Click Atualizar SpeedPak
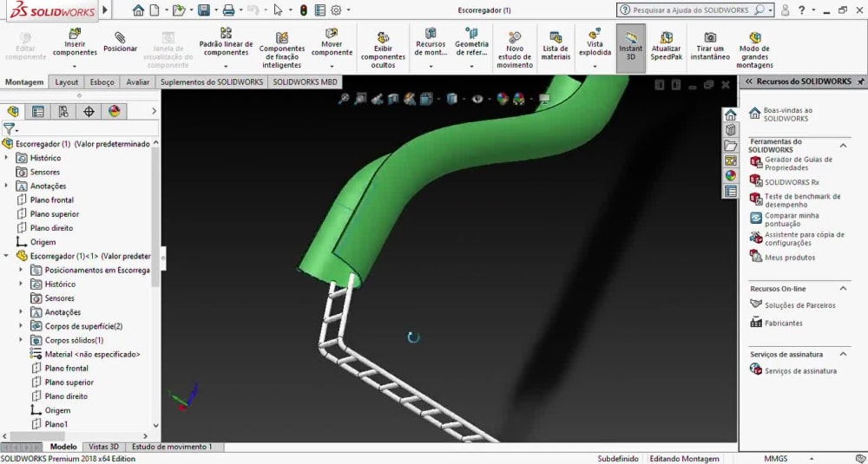868x464 pixels. point(667,46)
